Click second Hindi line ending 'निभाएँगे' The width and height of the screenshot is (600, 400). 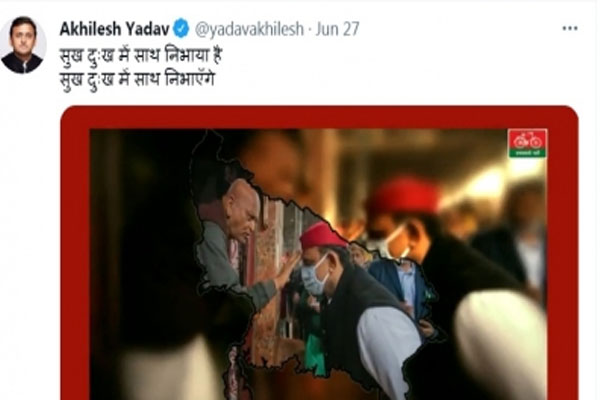(137, 80)
